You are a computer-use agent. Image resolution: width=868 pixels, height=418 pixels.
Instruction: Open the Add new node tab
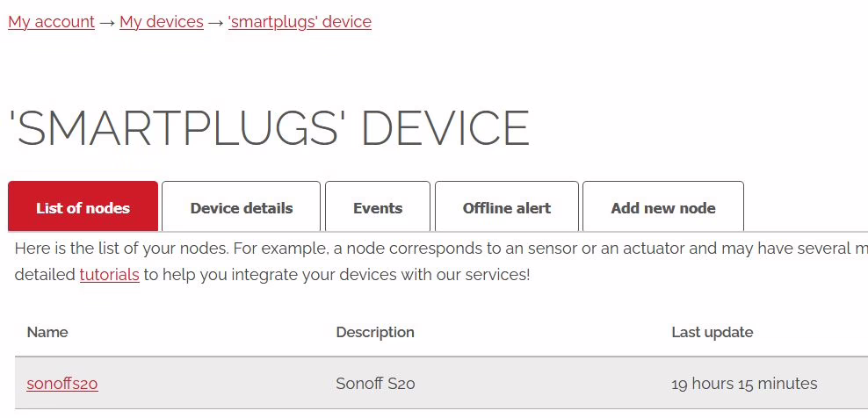point(663,208)
